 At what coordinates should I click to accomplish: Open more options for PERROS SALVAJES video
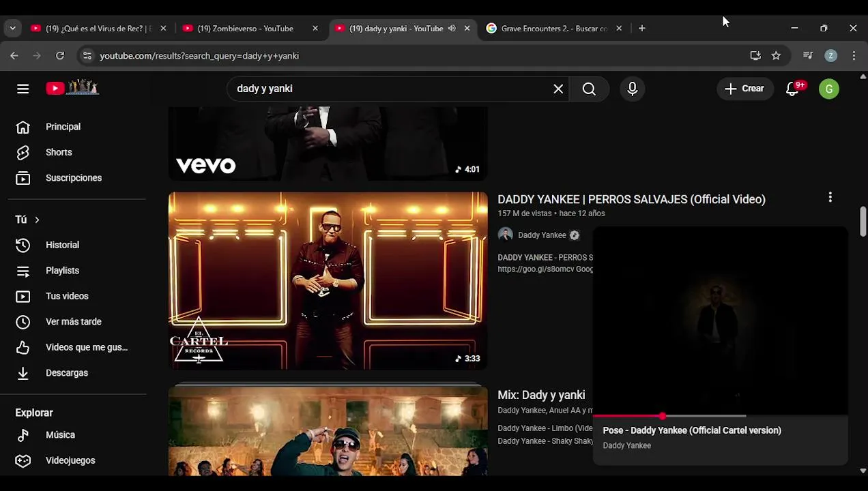click(x=830, y=197)
